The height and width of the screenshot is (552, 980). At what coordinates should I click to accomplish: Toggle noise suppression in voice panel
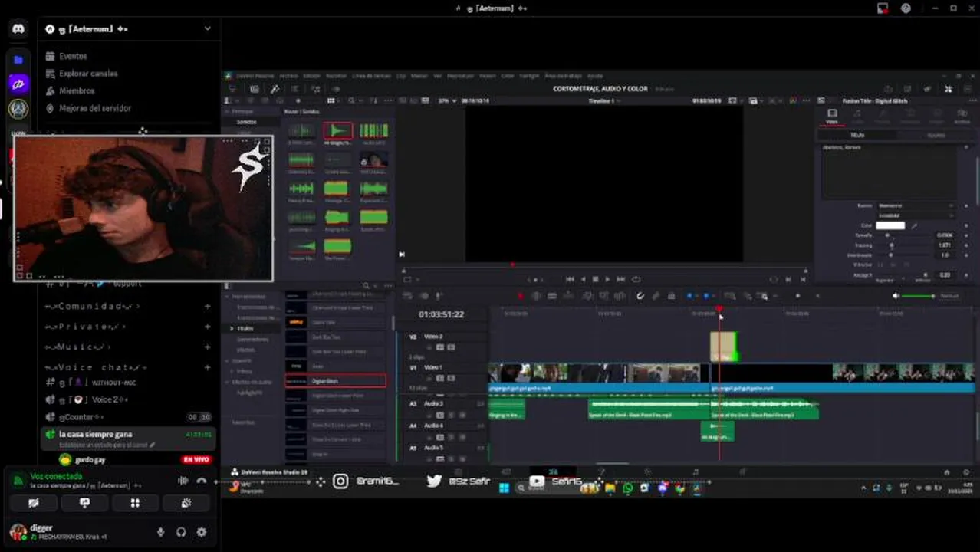[183, 481]
